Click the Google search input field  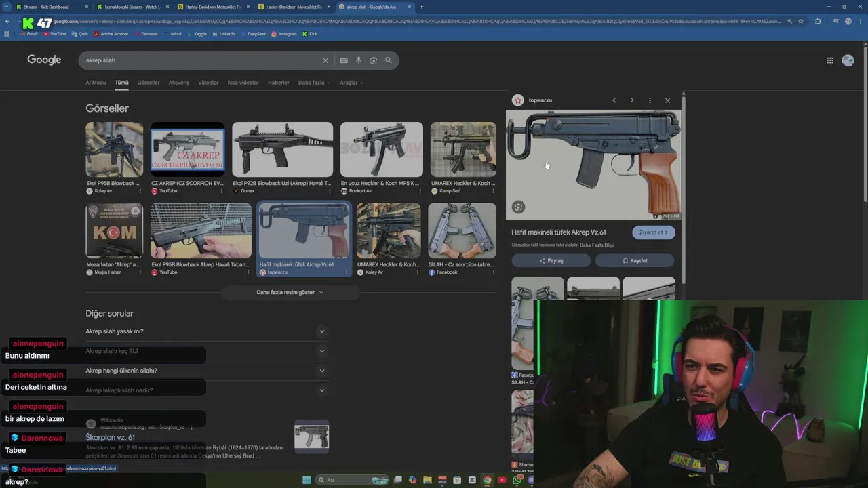click(201, 60)
